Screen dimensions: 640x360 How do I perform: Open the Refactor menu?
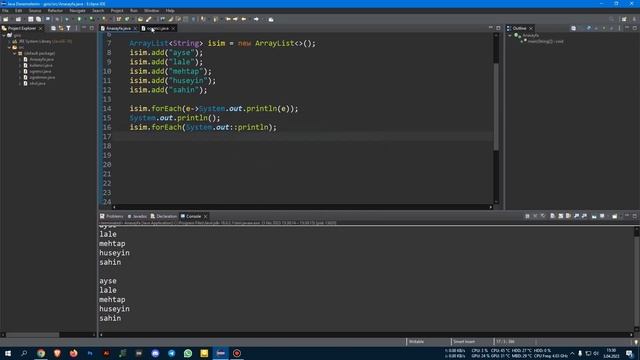pyautogui.click(x=55, y=11)
